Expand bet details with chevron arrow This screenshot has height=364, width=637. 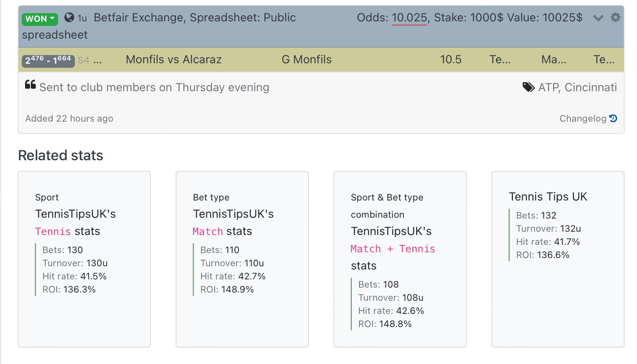tap(598, 18)
